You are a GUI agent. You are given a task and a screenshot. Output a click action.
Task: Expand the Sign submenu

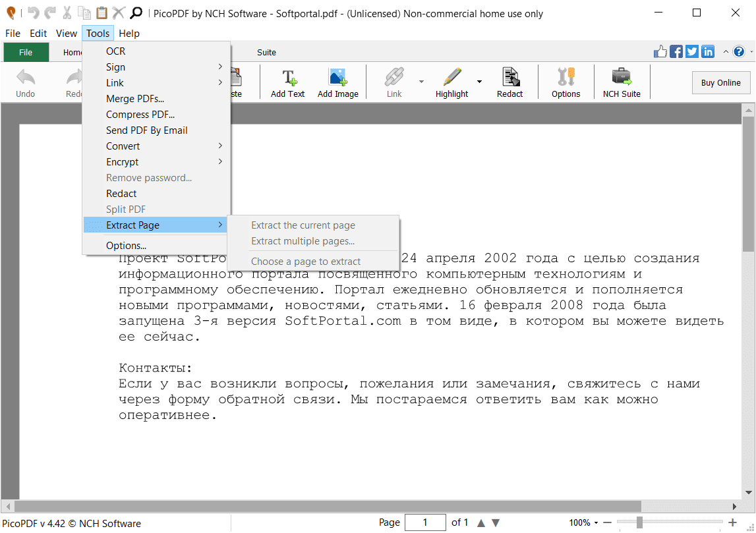click(220, 67)
